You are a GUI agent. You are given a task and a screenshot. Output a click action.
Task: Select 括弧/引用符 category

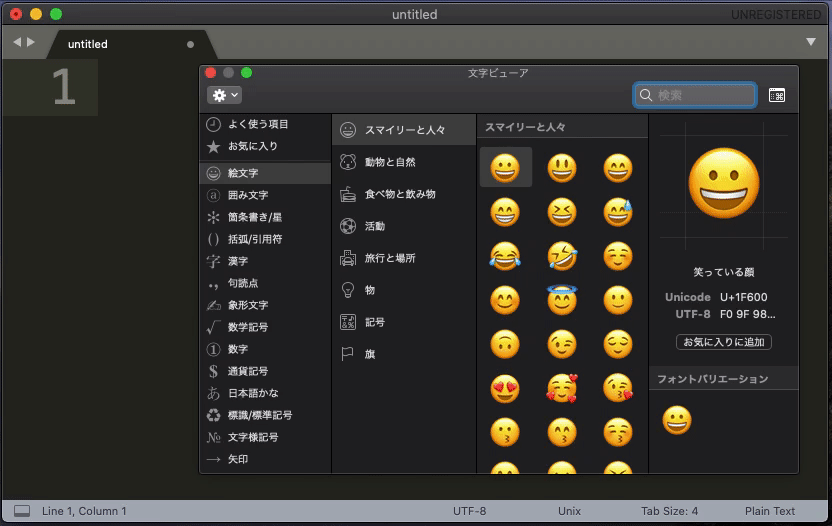(265, 239)
